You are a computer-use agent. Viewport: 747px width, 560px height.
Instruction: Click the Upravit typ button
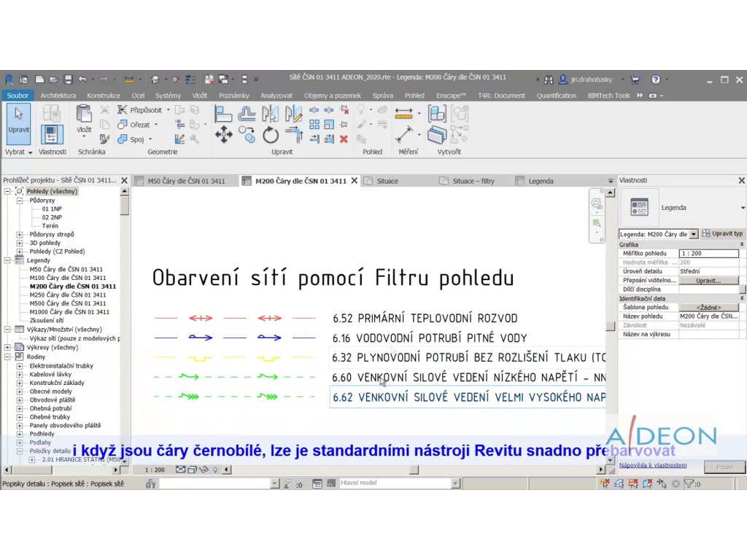[723, 233]
